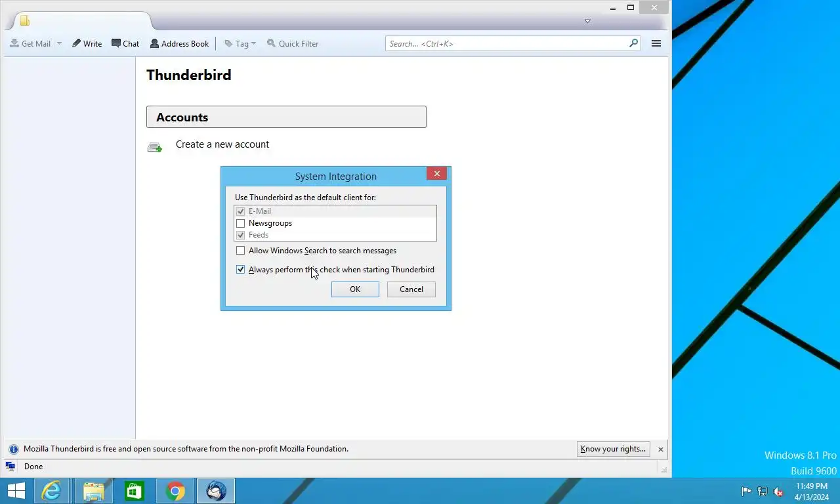Click Write to compose a message
The width and height of the screenshot is (840, 504).
pos(87,43)
